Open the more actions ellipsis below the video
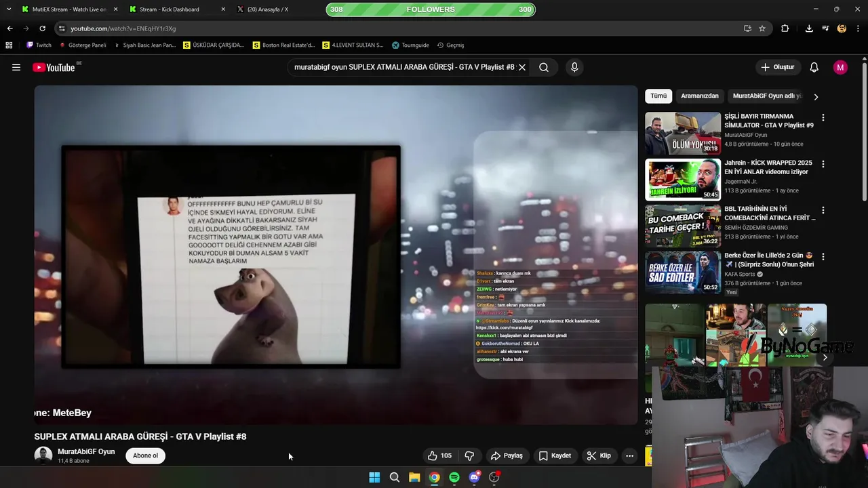 tap(629, 455)
